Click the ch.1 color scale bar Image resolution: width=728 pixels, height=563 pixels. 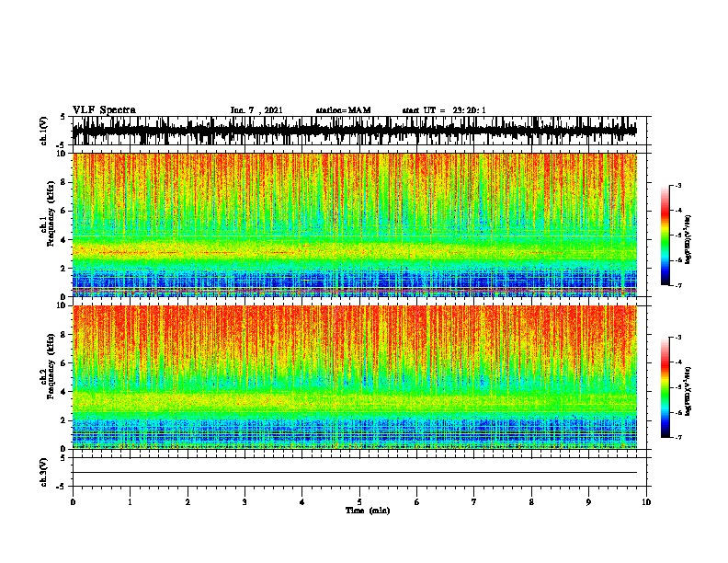pos(665,236)
